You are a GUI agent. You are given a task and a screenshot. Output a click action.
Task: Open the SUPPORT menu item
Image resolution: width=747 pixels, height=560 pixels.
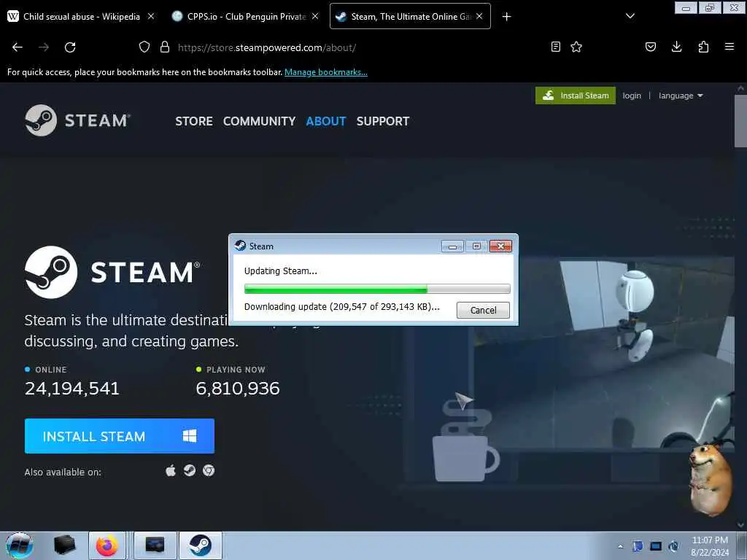pos(382,121)
